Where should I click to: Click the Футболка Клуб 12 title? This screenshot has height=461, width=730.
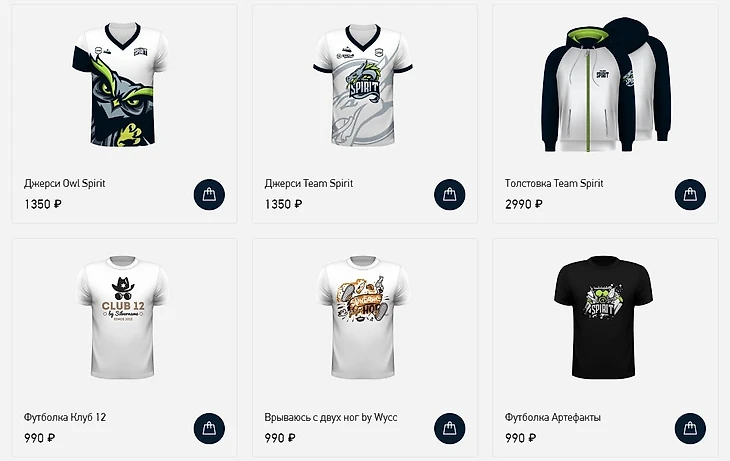pyautogui.click(x=65, y=417)
